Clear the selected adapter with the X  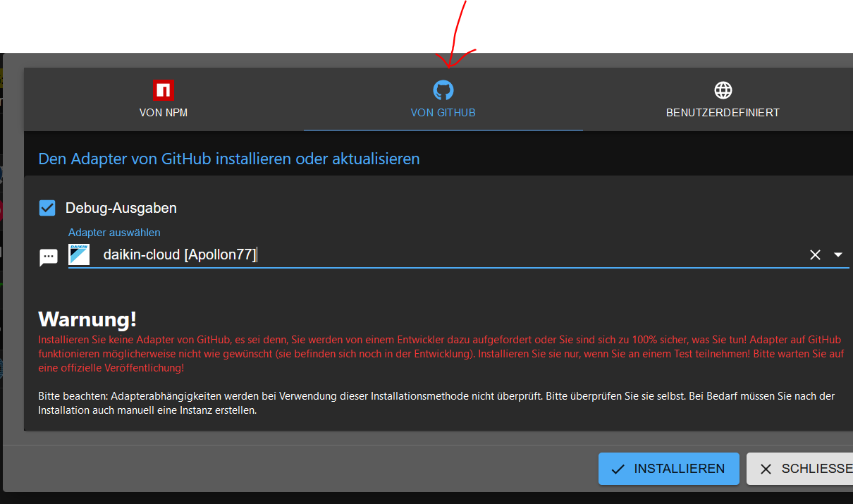coord(815,255)
